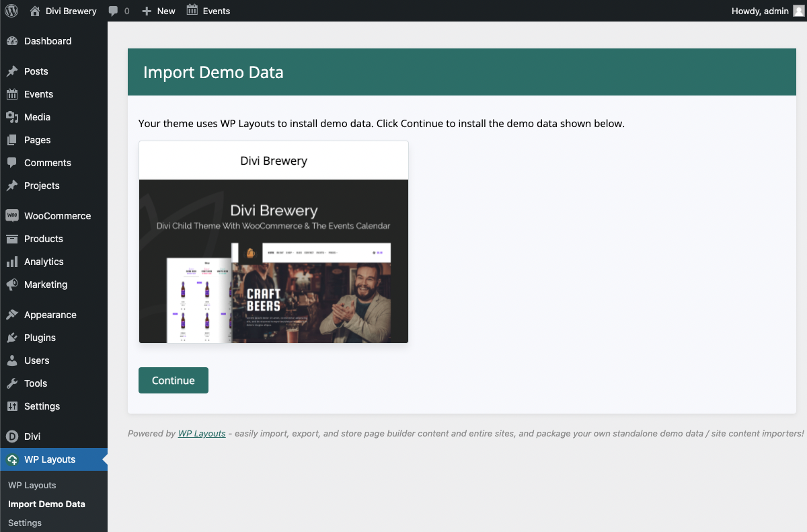Click the Tools wrench icon

(x=12, y=383)
